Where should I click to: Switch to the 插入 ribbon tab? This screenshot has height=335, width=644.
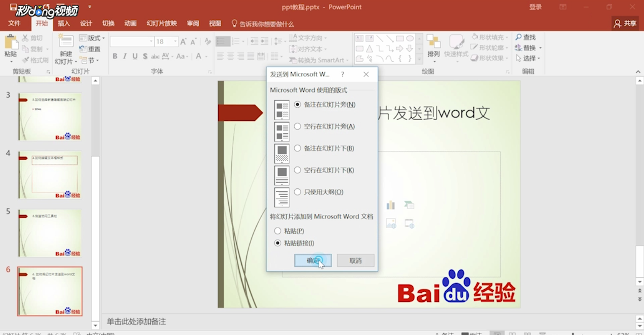pos(64,24)
